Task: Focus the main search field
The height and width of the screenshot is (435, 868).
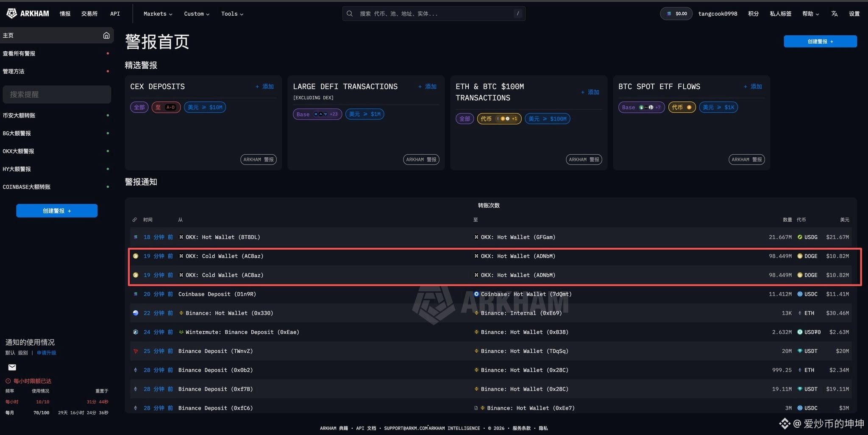Action: click(x=434, y=14)
